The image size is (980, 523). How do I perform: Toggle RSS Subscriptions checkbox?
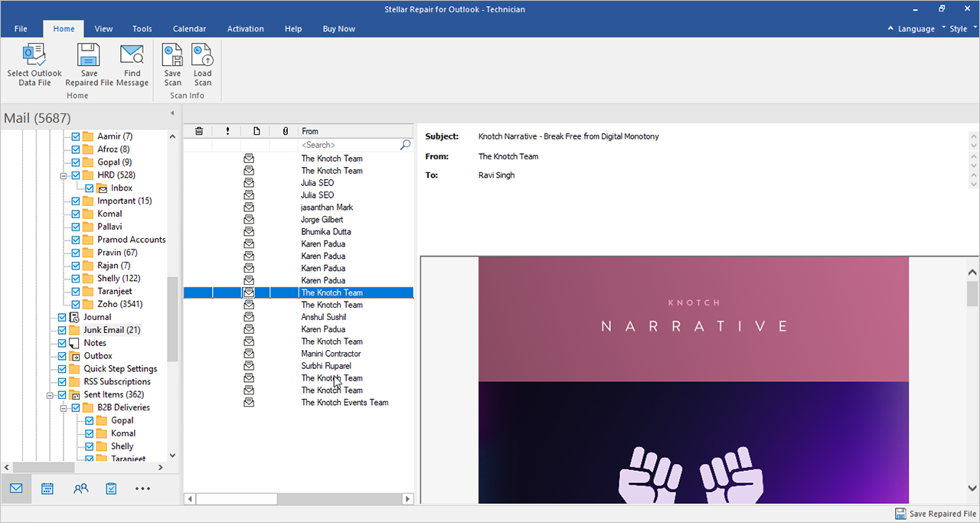coord(62,381)
